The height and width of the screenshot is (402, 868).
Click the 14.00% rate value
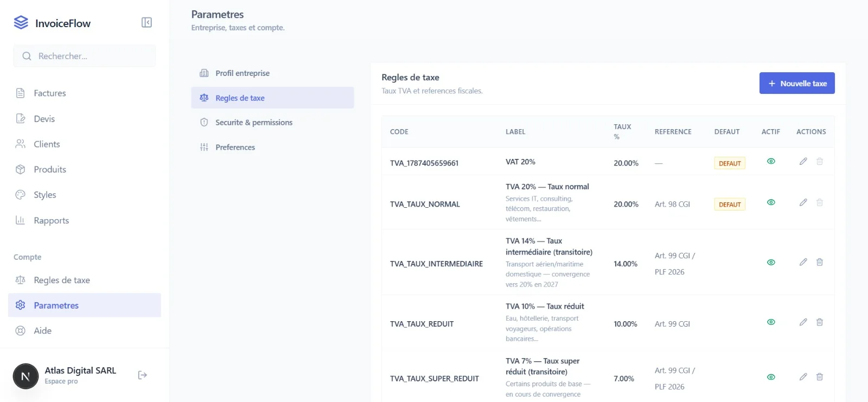point(626,264)
